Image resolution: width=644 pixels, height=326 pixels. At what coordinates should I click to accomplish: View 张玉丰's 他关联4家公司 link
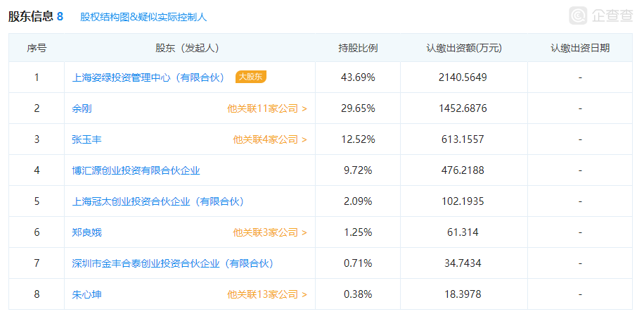(x=270, y=139)
